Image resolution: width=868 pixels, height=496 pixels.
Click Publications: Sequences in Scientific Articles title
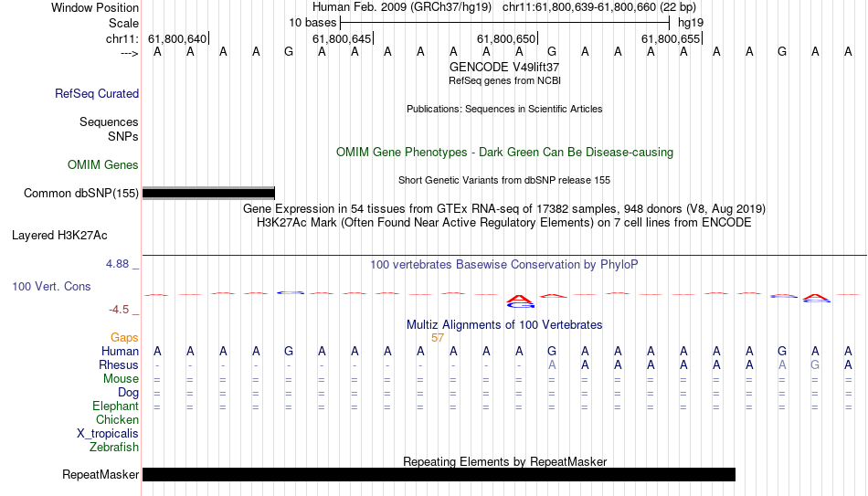pos(504,109)
